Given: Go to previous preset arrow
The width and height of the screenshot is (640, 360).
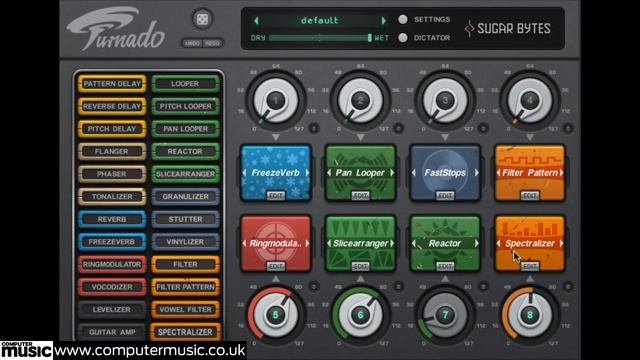Looking at the screenshot, I should [256, 20].
